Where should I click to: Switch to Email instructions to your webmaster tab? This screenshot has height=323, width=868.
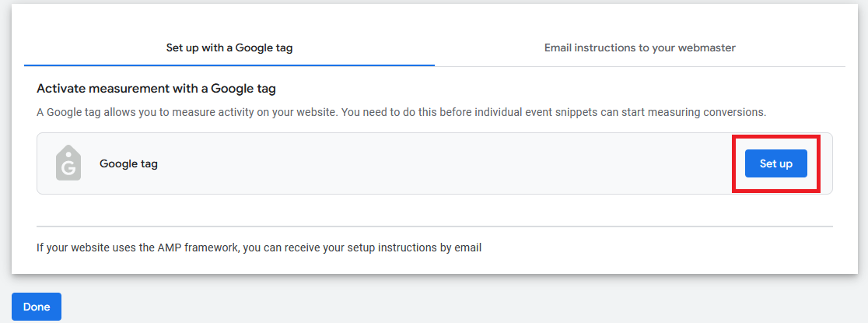tap(639, 47)
